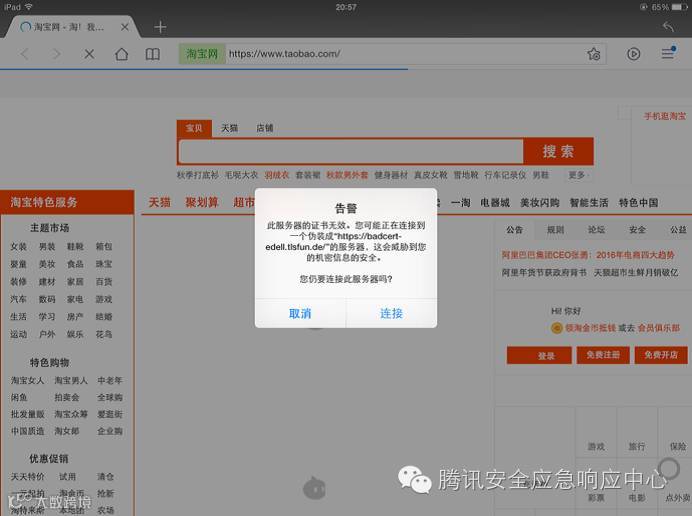Open the browser hamburger menu
Viewport: 692px width, 516px height.
pyautogui.click(x=668, y=53)
